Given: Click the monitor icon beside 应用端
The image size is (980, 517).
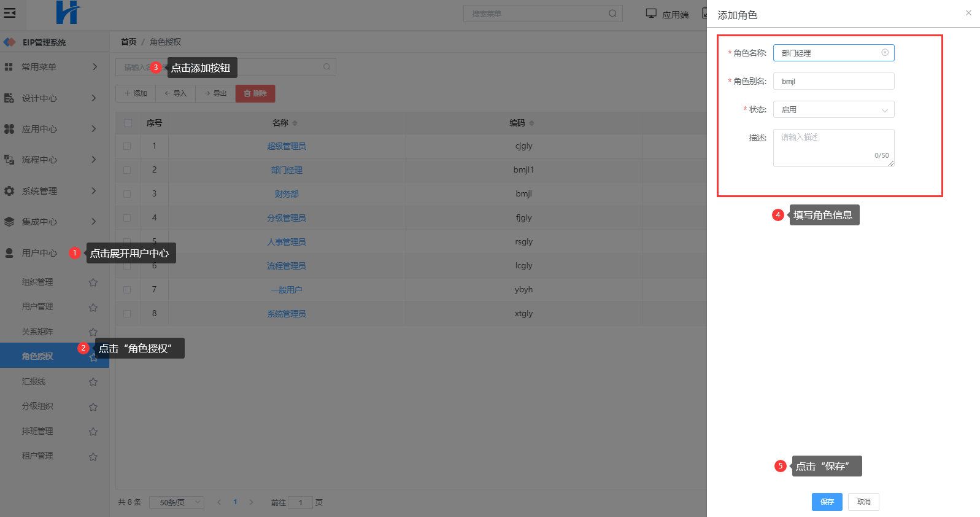Looking at the screenshot, I should tap(651, 14).
